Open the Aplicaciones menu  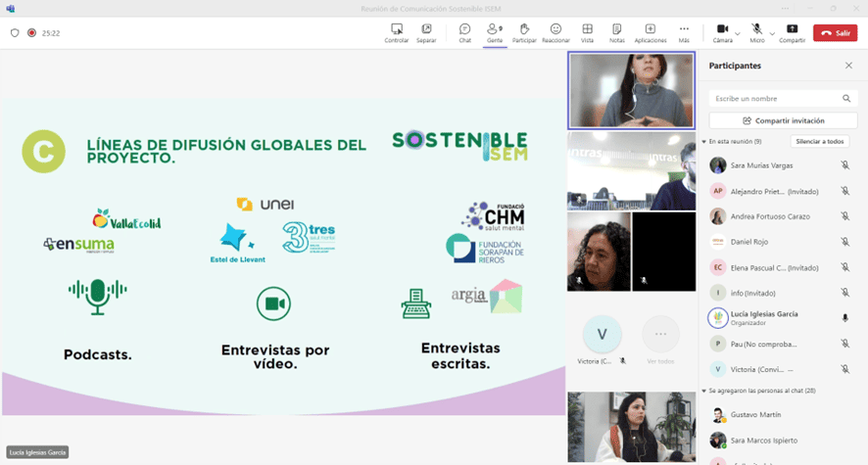(651, 33)
